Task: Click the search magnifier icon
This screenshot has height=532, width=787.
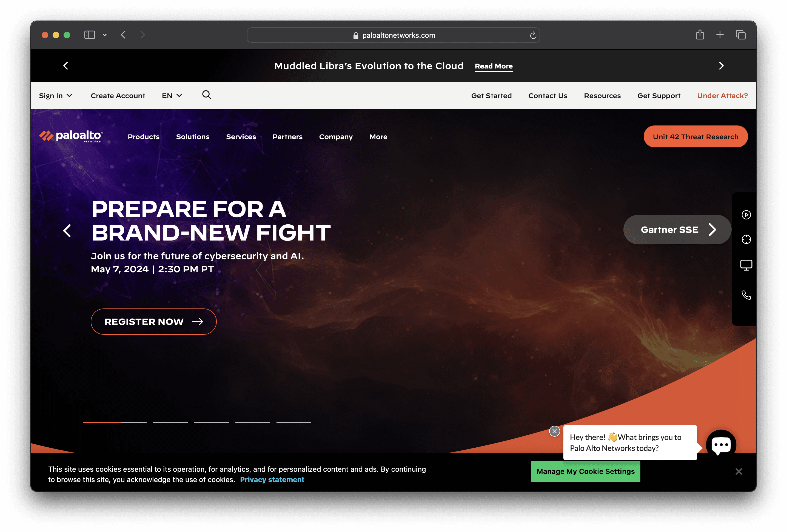Action: click(x=207, y=95)
